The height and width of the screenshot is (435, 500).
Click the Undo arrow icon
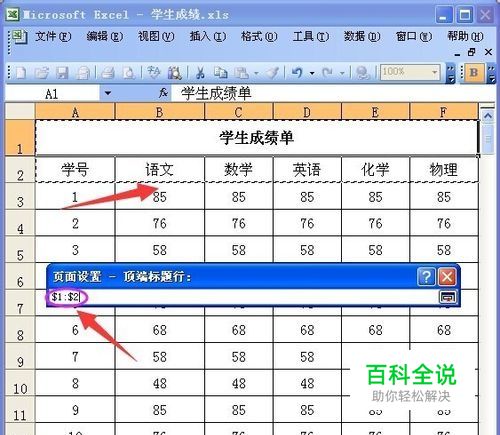297,73
